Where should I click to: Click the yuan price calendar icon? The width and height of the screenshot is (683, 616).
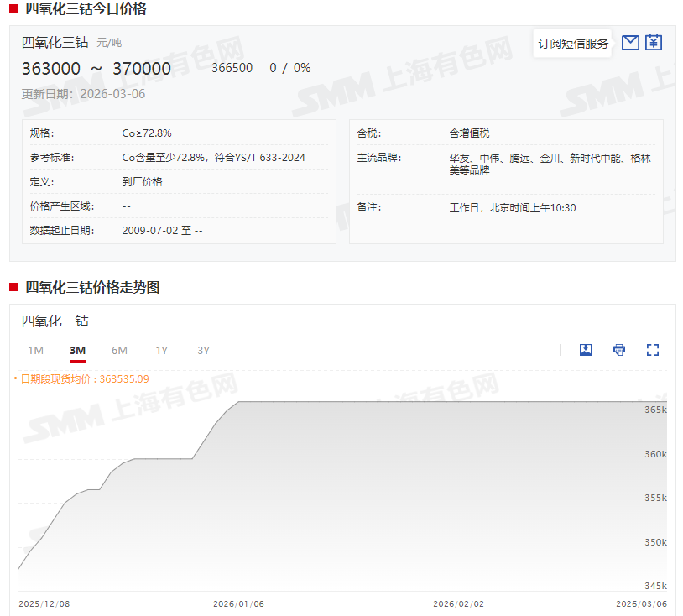[654, 43]
